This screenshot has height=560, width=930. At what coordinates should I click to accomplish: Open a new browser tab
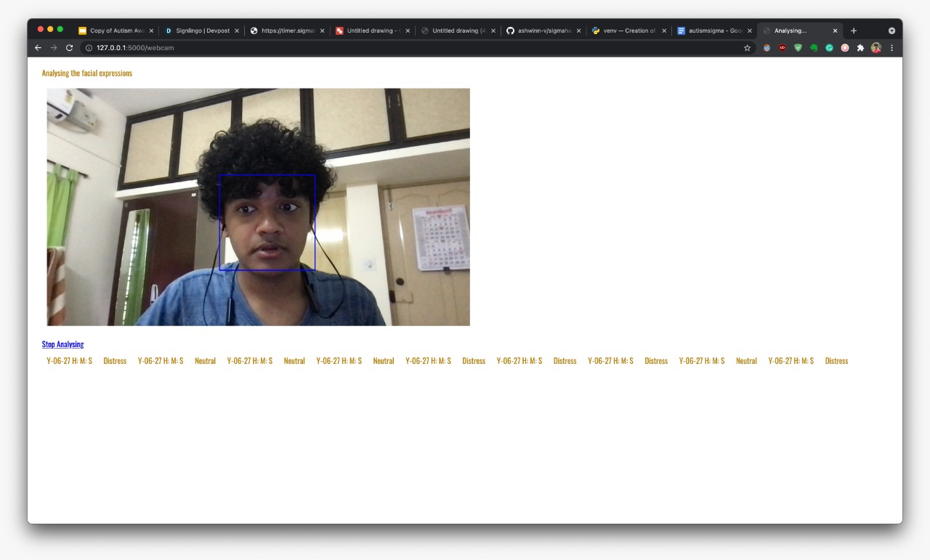pyautogui.click(x=854, y=31)
